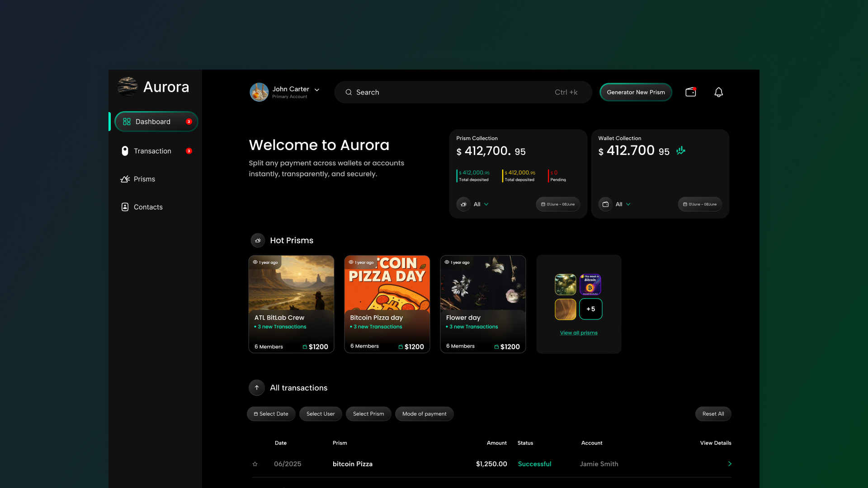Viewport: 868px width, 488px height.
Task: Click Jamie Smith account cell
Action: [599, 464]
